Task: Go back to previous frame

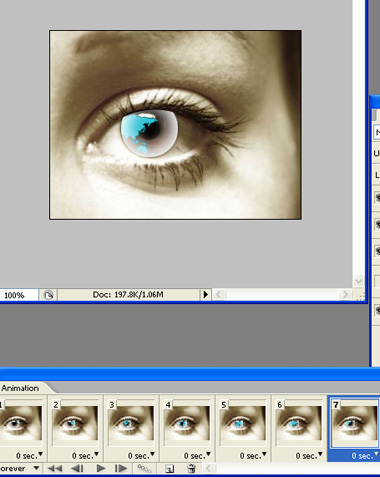Action: [77, 468]
